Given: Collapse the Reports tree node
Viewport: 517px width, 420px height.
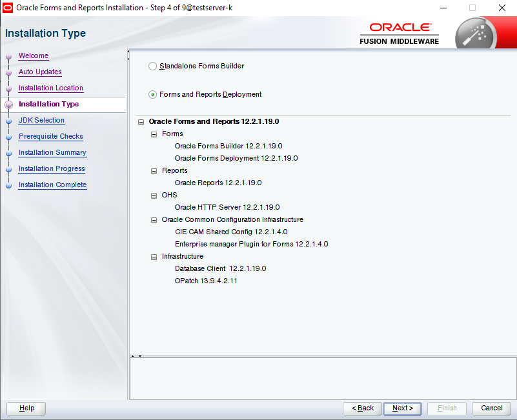Looking at the screenshot, I should [154, 171].
